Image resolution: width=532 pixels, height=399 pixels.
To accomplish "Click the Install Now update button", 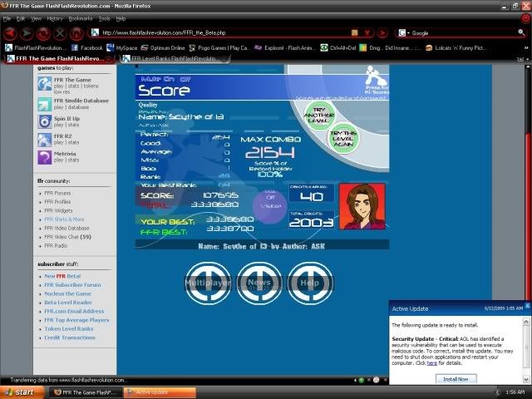I will point(456,378).
